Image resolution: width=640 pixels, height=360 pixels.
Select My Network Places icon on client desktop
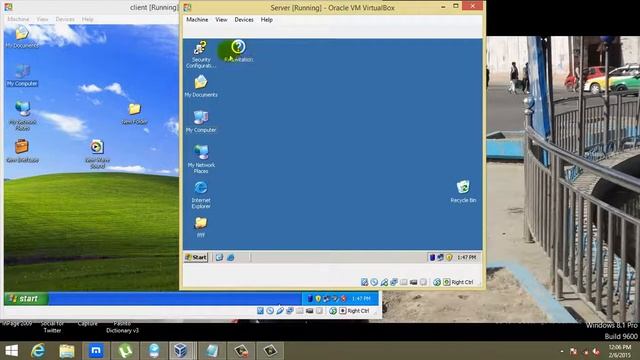coord(22,116)
